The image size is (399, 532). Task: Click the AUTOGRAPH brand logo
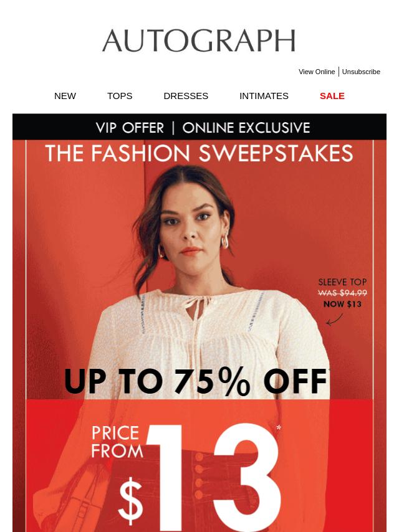199,40
